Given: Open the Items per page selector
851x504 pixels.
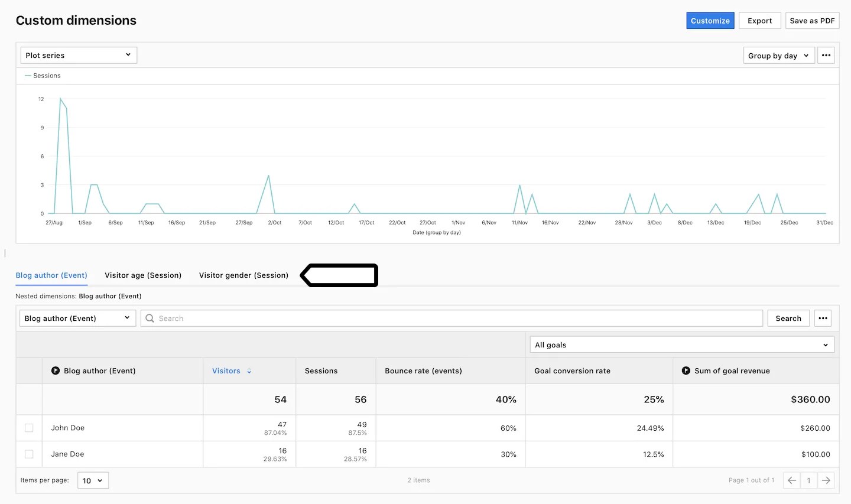Looking at the screenshot, I should [92, 480].
